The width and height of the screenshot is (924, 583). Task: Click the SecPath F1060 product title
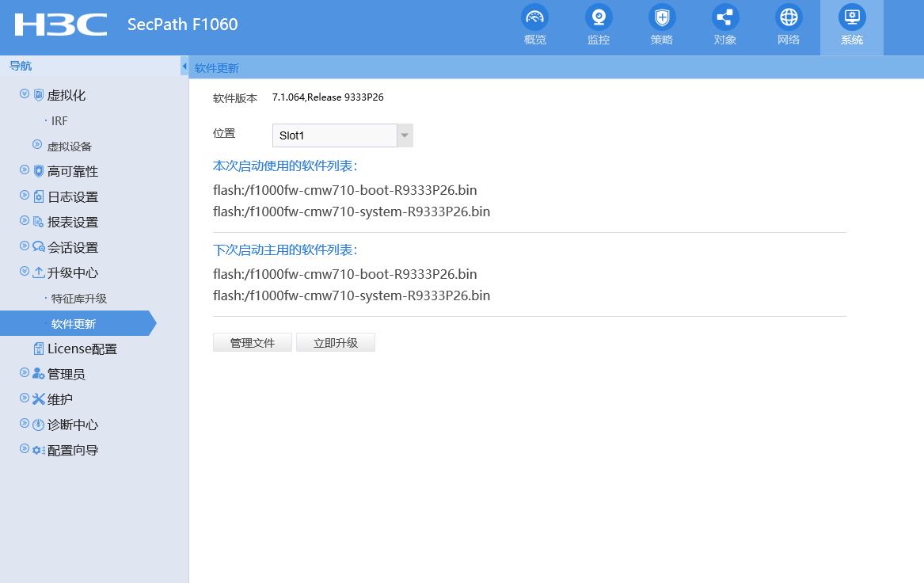tap(183, 25)
